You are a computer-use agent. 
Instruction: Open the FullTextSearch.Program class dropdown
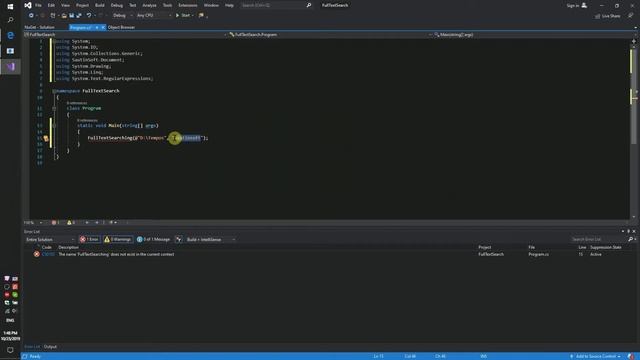tap(330, 35)
